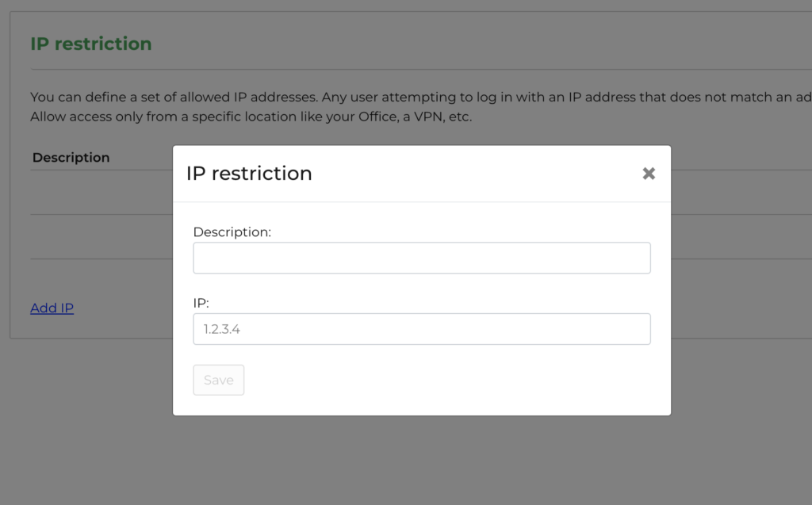Click the second empty row in the IP table
Screen dimensions: 812x505
click(95, 238)
